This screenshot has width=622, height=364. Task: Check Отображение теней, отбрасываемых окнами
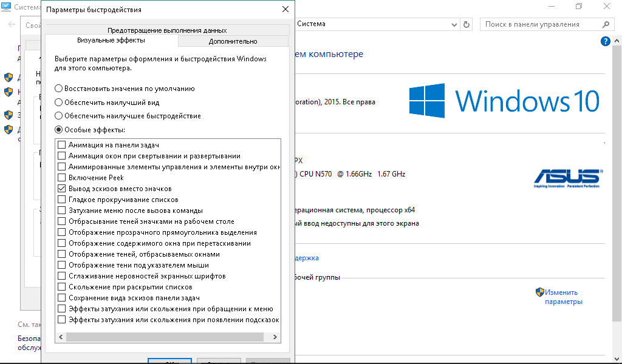click(62, 254)
